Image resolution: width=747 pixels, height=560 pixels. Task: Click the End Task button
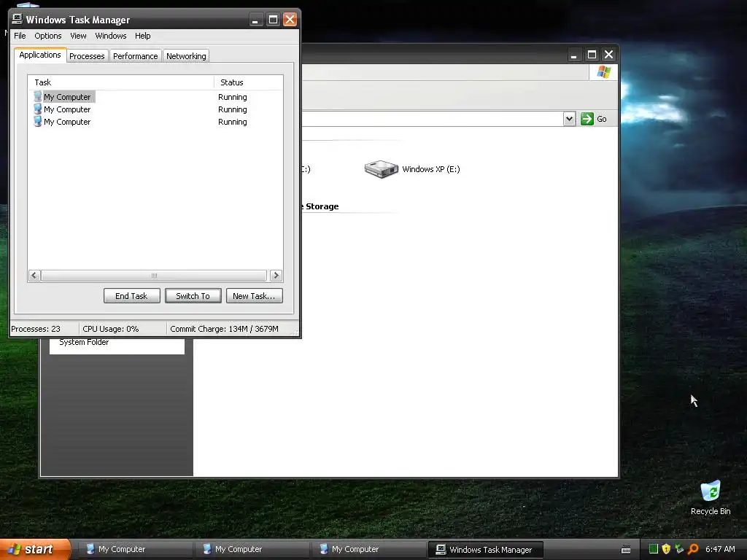coord(131,296)
